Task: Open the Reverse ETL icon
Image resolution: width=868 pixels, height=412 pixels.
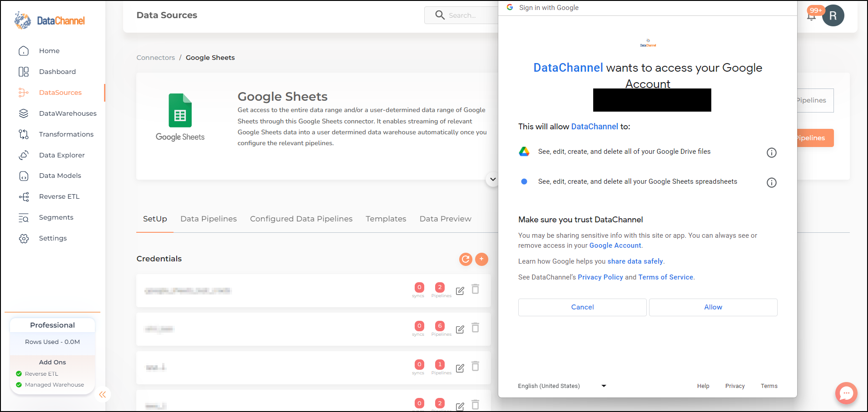Action: click(24, 196)
